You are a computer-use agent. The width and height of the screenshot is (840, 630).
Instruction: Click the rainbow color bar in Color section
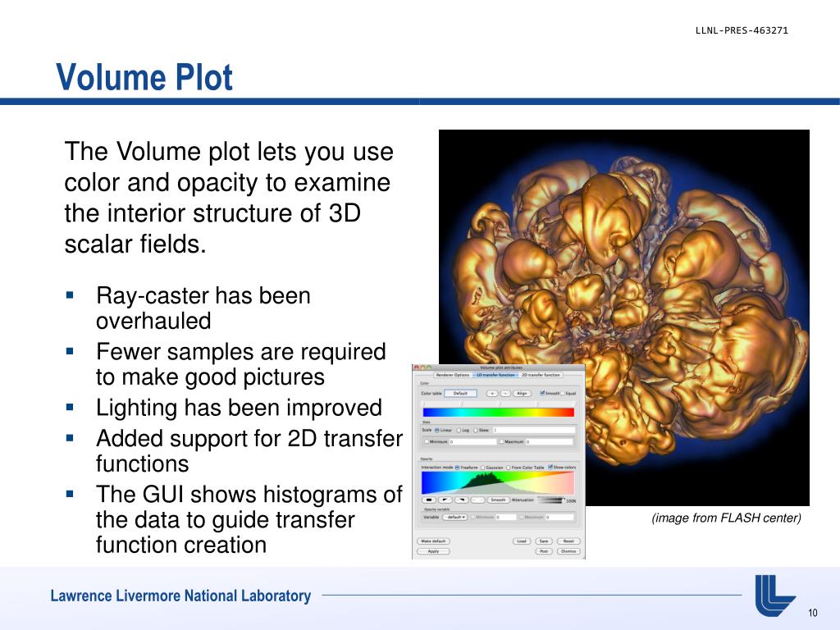click(x=499, y=412)
